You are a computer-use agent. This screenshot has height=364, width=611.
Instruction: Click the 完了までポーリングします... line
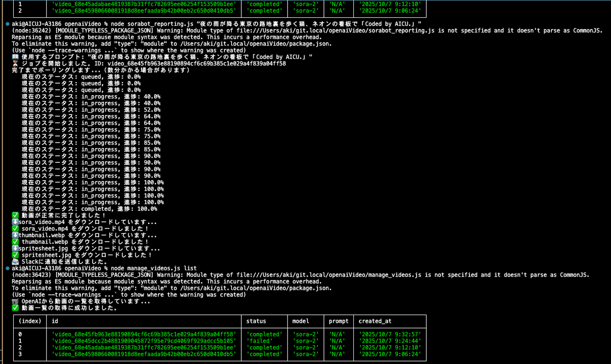[101, 71]
